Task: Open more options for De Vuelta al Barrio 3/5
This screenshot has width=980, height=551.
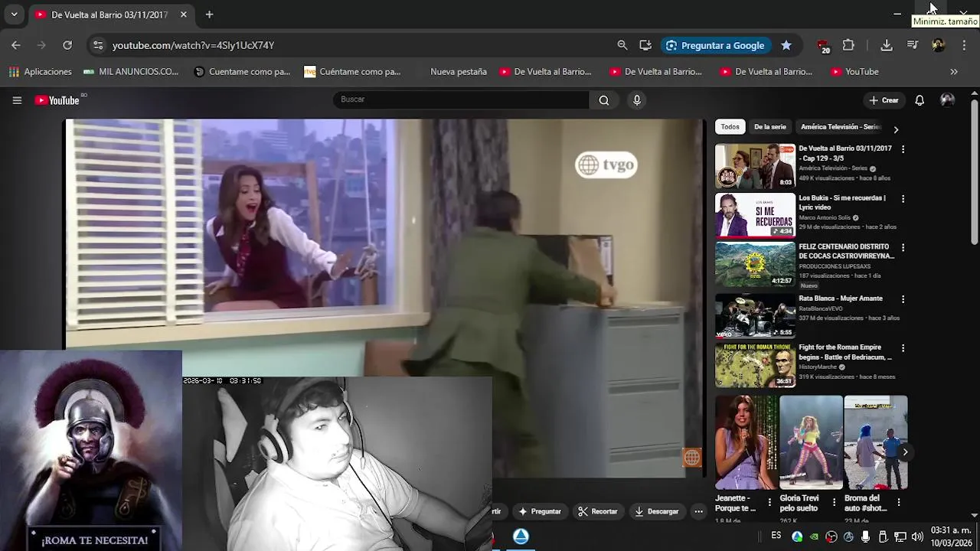Action: coord(903,149)
